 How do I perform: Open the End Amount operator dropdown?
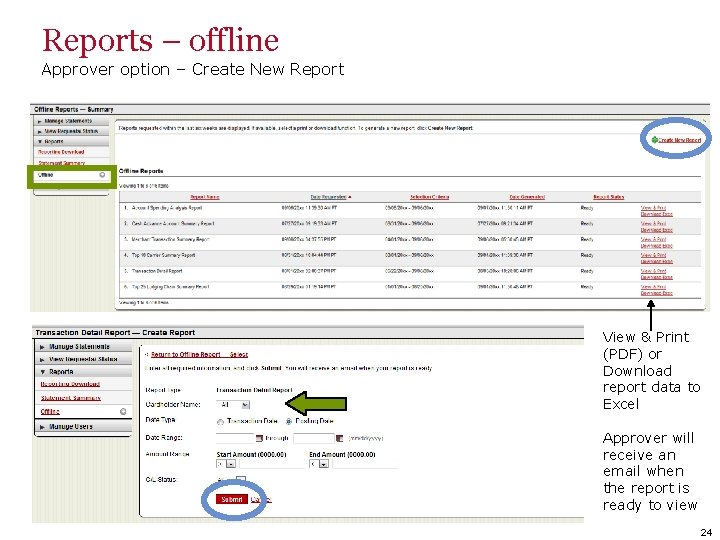tap(319, 464)
